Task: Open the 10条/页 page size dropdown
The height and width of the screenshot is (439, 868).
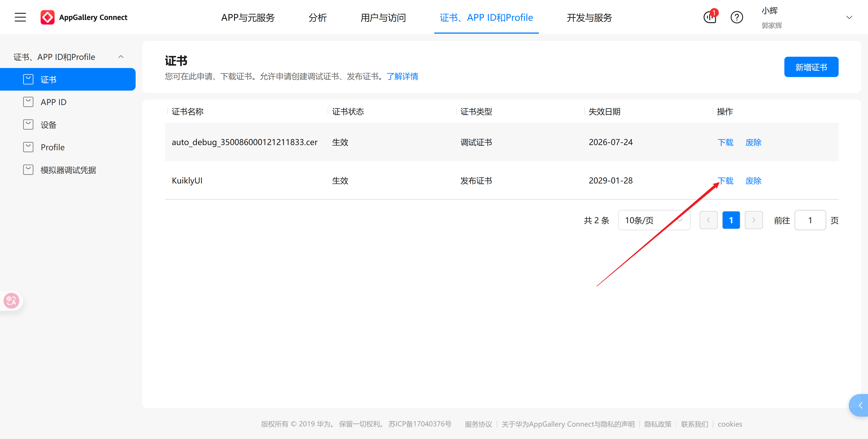Action: (x=654, y=220)
